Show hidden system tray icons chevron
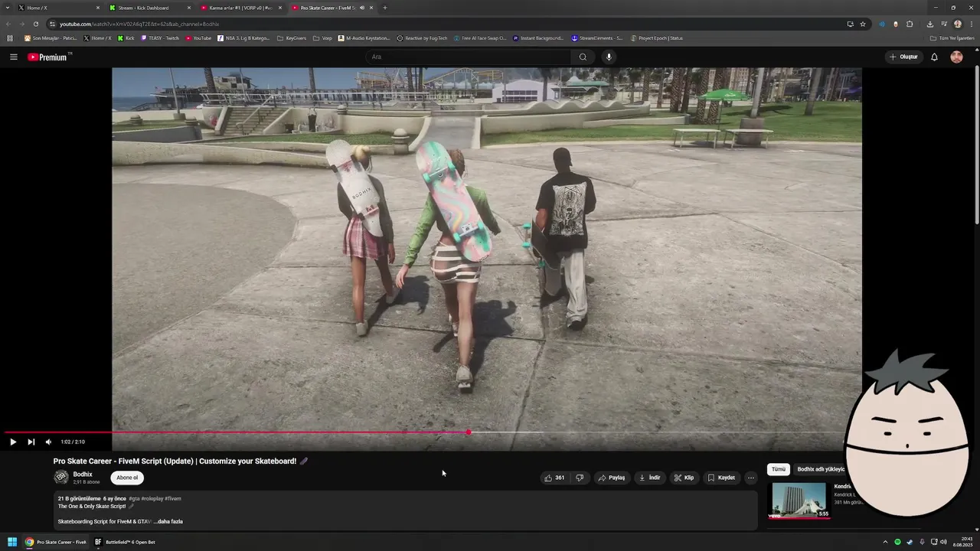The image size is (980, 551). 885,542
